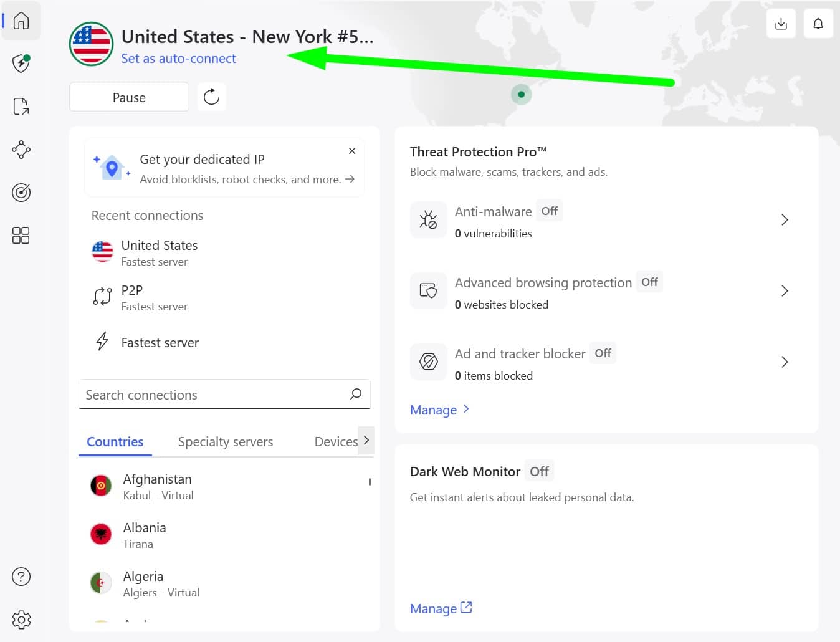Click the Advanced browsing protection Off badge
The width and height of the screenshot is (840, 642).
pyautogui.click(x=649, y=282)
